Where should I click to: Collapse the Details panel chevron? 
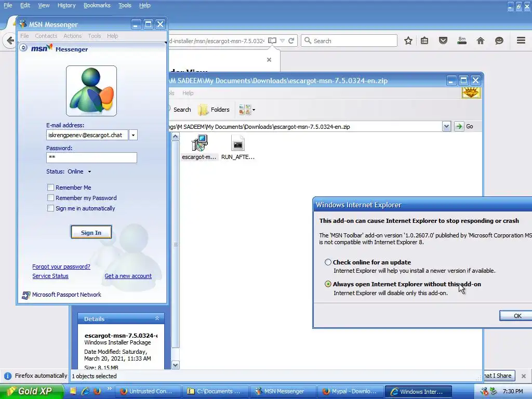(x=157, y=318)
